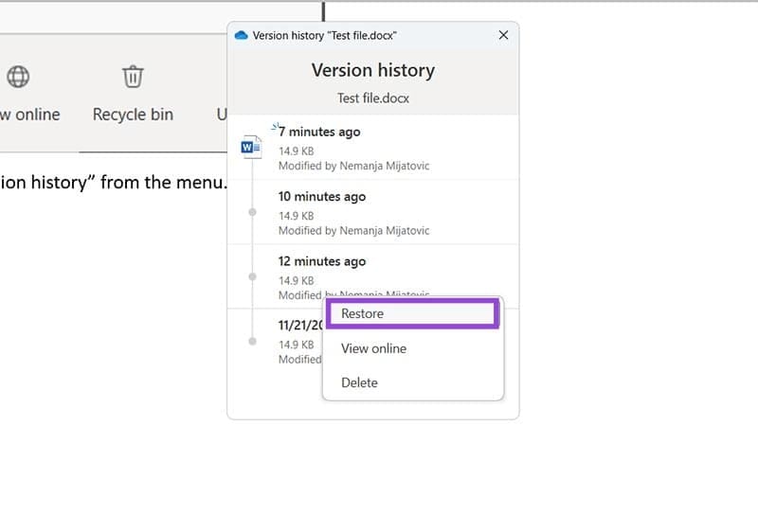Close the Version history dialog
758x532 pixels.
tap(503, 35)
